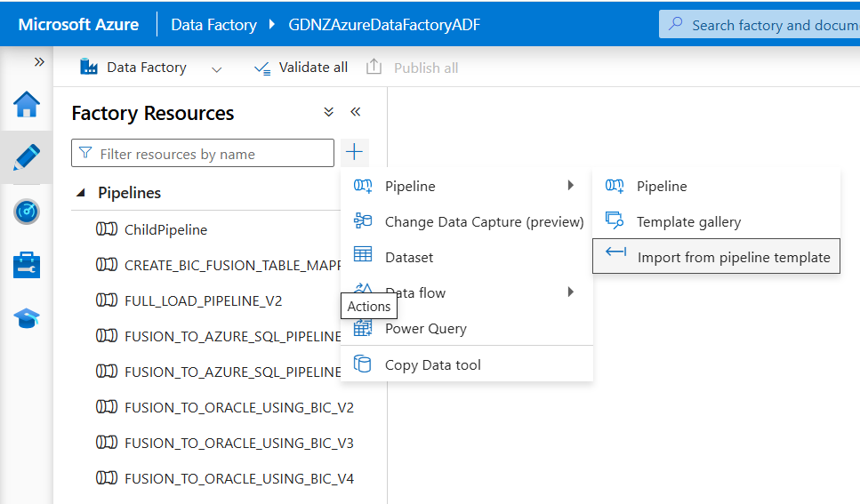Viewport: 860px width, 504px height.
Task: Click the Publish all upload icon
Action: pyautogui.click(x=374, y=67)
